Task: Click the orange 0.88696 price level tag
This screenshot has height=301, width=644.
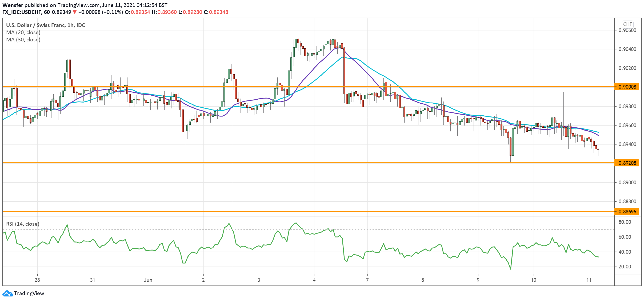Action: [x=626, y=212]
